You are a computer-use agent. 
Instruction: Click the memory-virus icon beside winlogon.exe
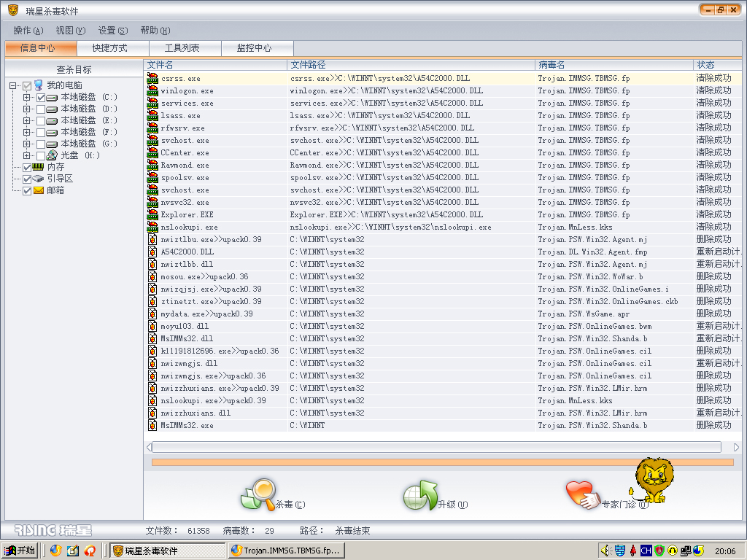point(152,90)
